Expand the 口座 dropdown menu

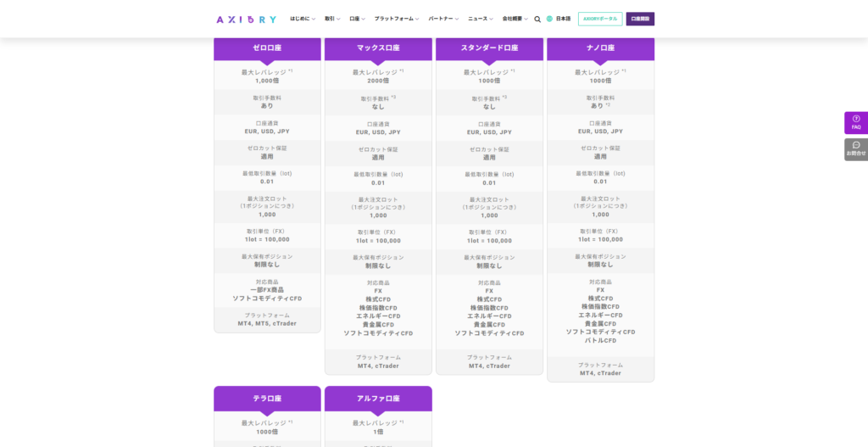[x=357, y=19]
